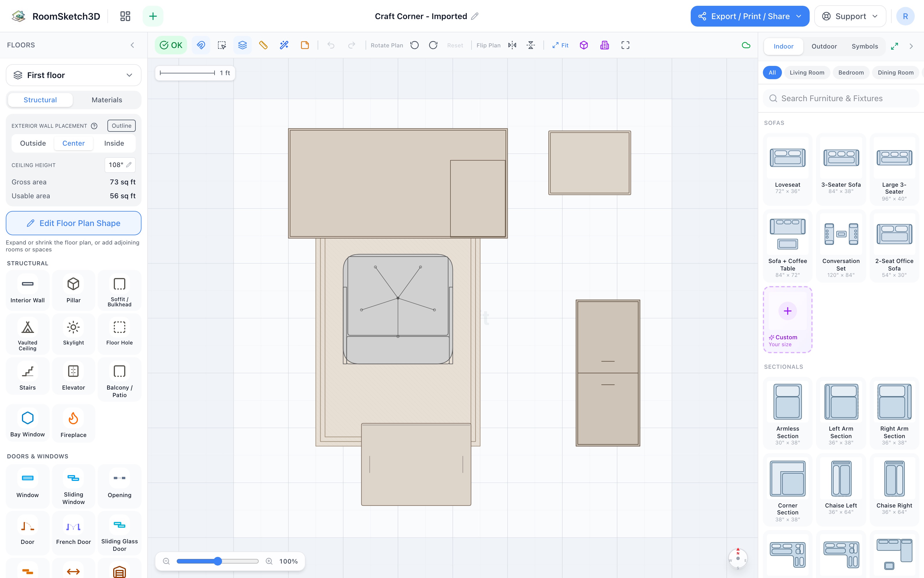Viewport: 924px width, 578px height.
Task: Open the First floor dropdown
Action: tap(74, 75)
